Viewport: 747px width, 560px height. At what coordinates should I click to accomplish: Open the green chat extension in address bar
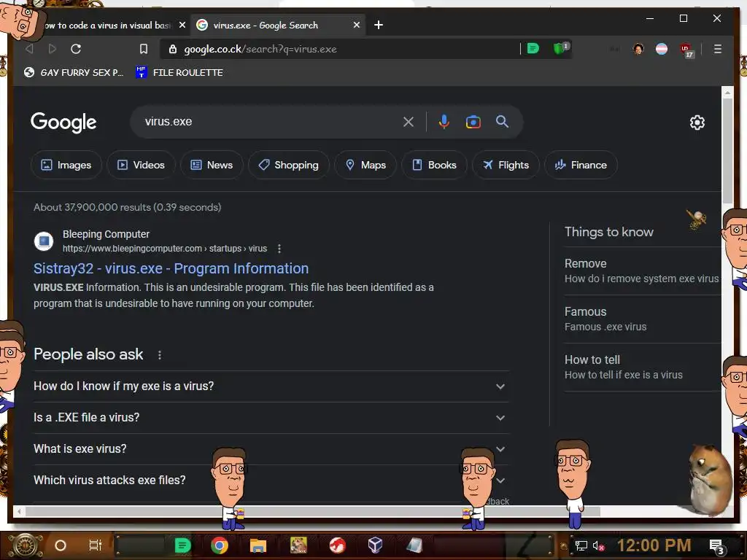coord(533,49)
